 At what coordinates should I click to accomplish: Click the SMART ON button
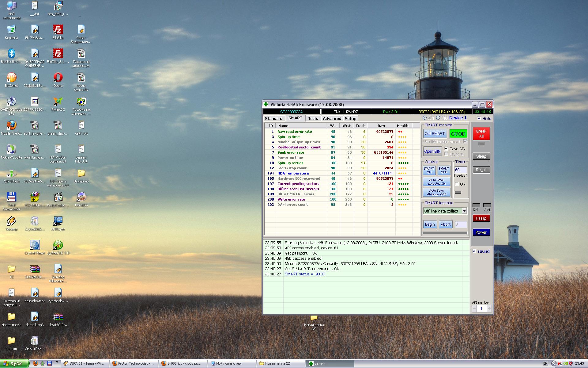tap(429, 170)
